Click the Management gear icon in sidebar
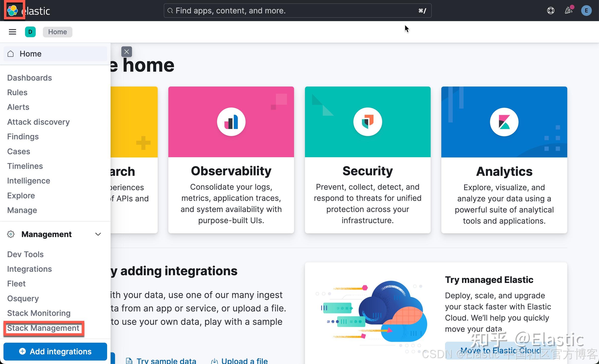 pos(10,234)
